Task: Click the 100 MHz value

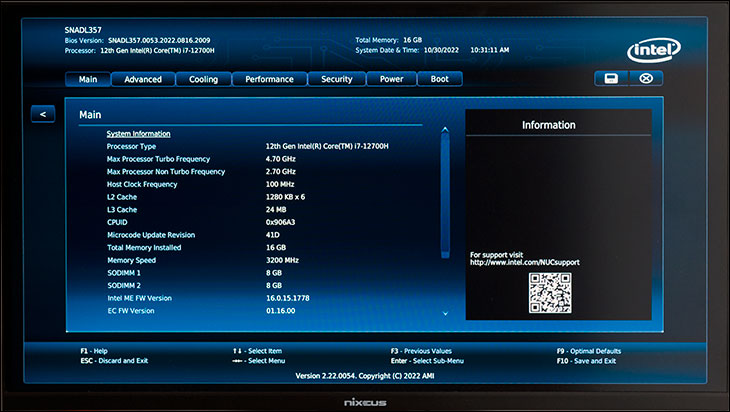Action: click(x=280, y=184)
